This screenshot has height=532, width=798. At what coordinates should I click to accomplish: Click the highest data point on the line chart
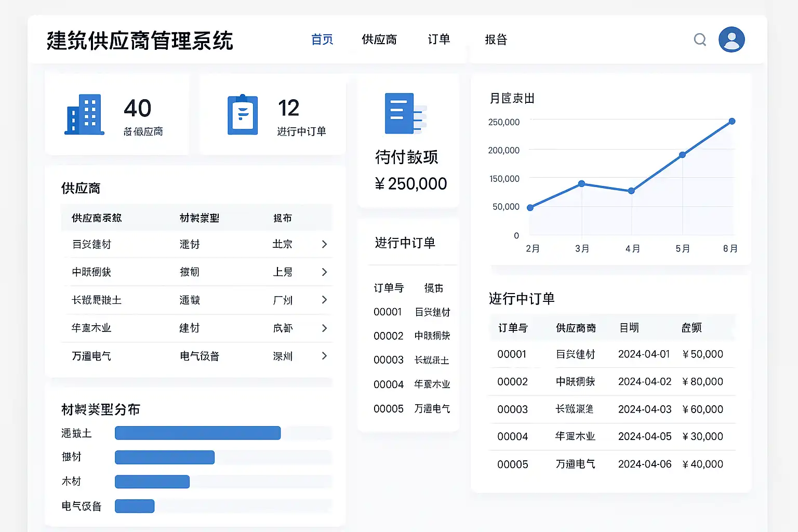(x=732, y=122)
